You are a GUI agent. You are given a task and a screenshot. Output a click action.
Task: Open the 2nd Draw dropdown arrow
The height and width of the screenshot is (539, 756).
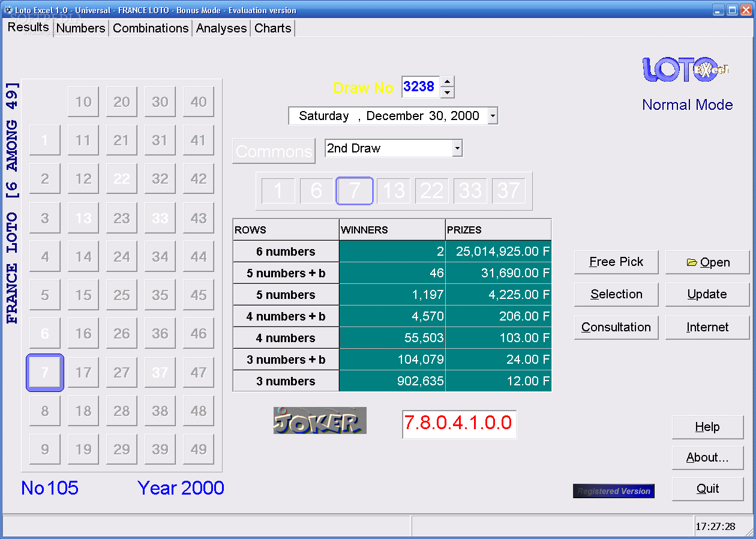pyautogui.click(x=457, y=148)
